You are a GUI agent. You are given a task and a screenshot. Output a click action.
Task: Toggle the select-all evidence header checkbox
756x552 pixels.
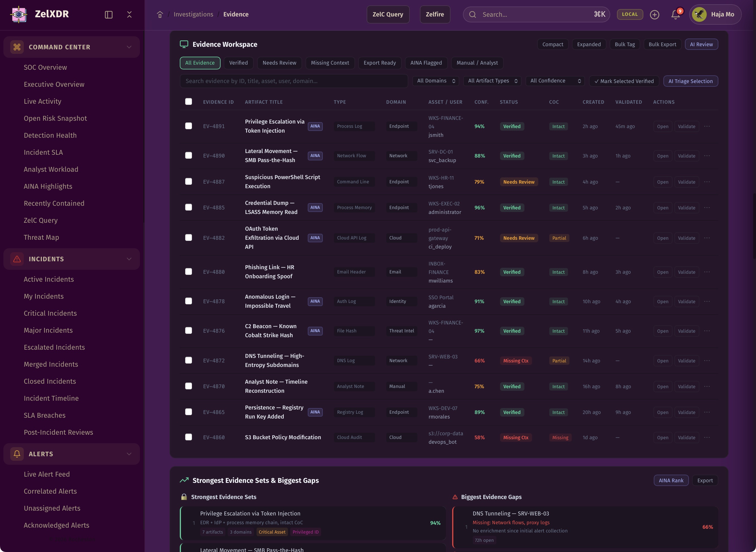click(x=188, y=101)
